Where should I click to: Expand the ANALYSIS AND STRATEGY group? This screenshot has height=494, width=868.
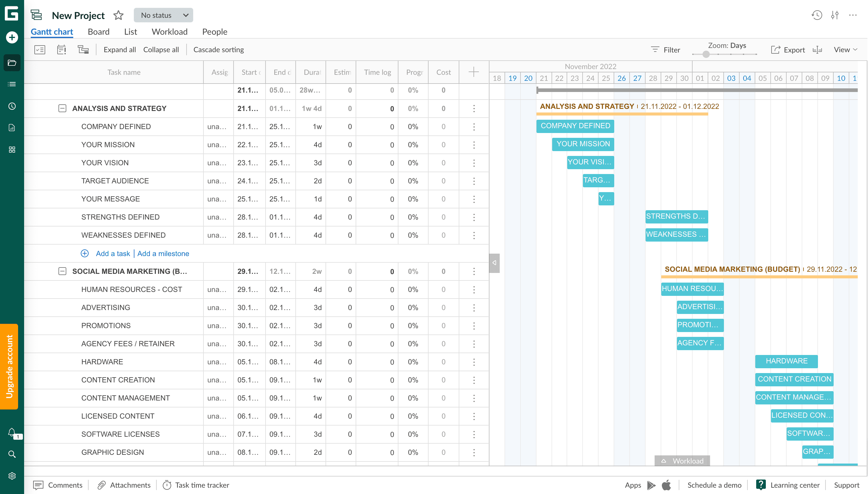pos(62,108)
